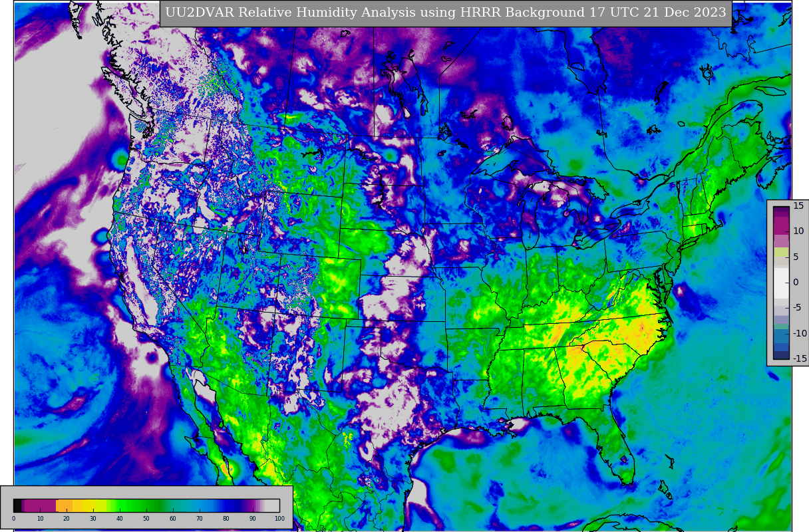Click the '5' label on right colorbar
The width and height of the screenshot is (809, 532).
click(x=796, y=257)
